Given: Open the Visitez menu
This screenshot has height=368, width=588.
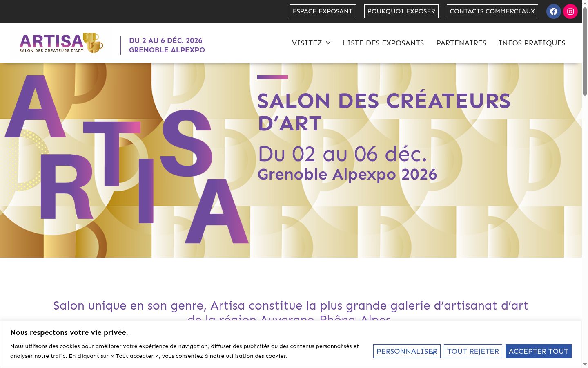Looking at the screenshot, I should (x=311, y=43).
